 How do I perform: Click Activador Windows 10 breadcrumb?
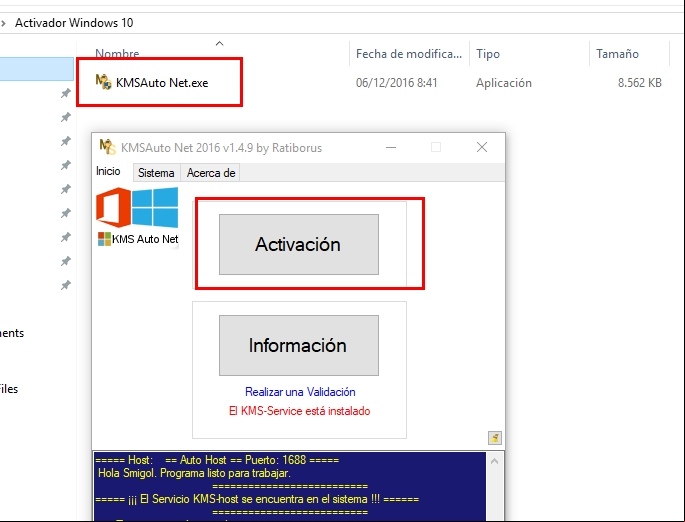(x=74, y=23)
